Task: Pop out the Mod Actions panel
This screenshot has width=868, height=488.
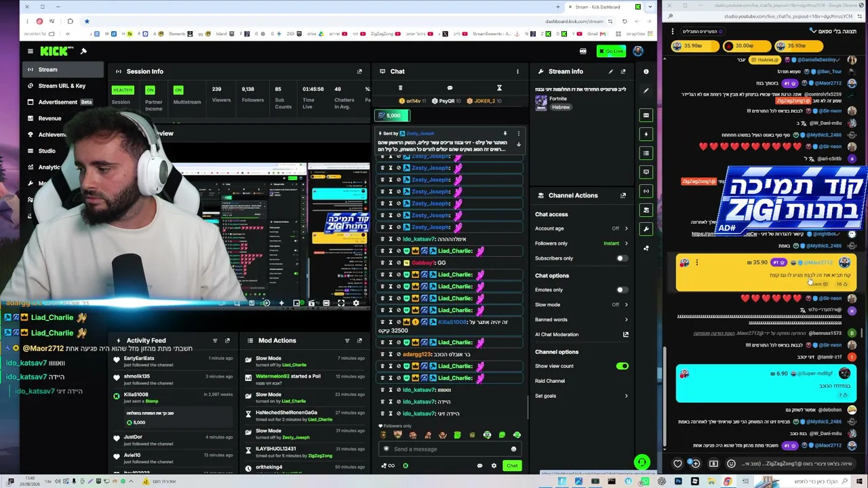Action: tap(359, 340)
